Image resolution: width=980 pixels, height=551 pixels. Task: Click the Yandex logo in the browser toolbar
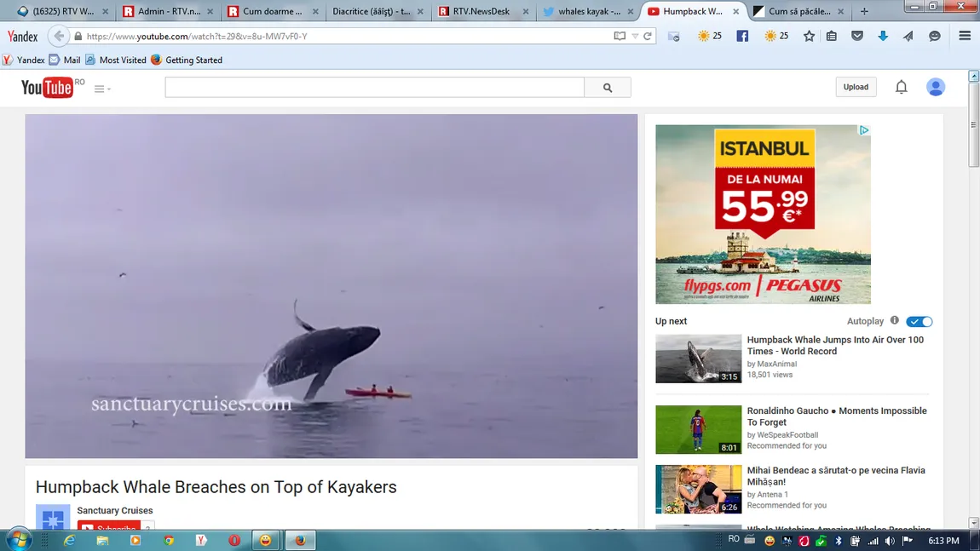(x=22, y=37)
